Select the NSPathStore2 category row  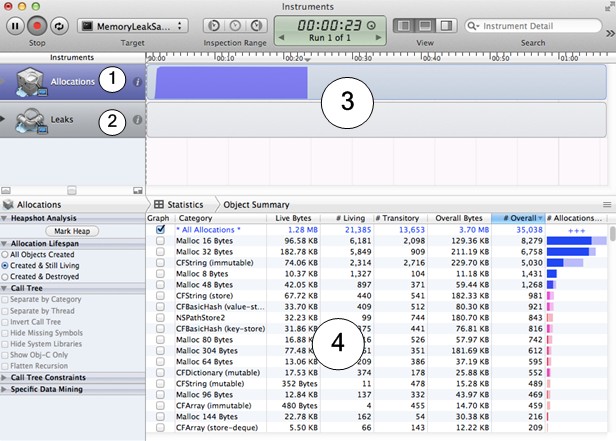coord(377,318)
